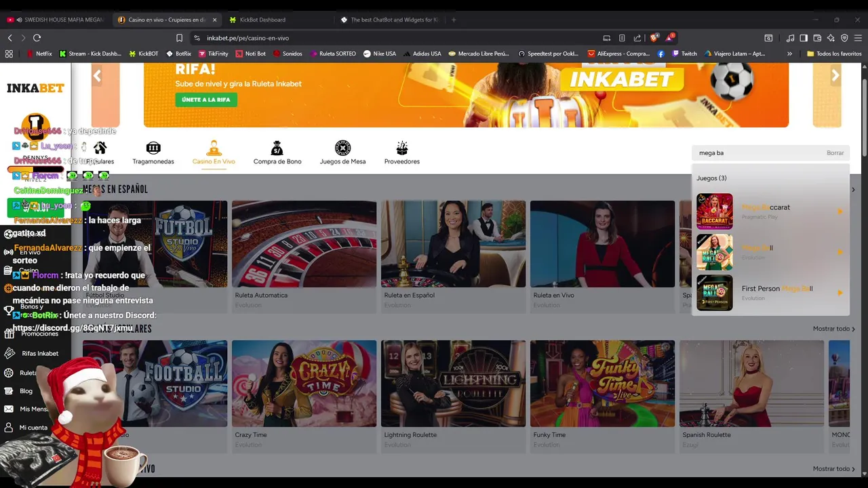
Task: Expand the bottom Mostrar todo link
Action: click(x=834, y=469)
